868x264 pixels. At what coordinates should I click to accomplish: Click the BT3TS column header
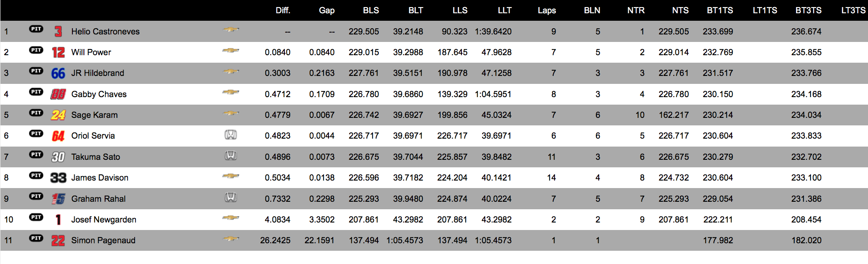pos(808,11)
